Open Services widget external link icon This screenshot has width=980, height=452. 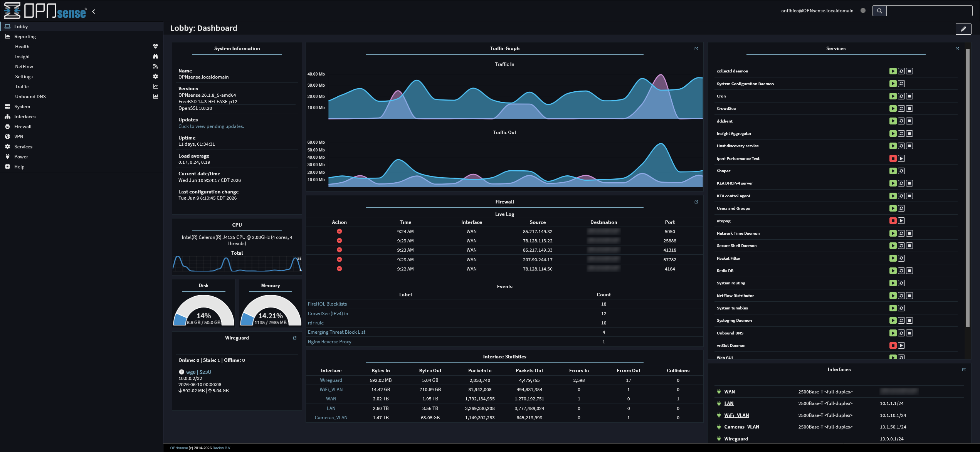(957, 49)
